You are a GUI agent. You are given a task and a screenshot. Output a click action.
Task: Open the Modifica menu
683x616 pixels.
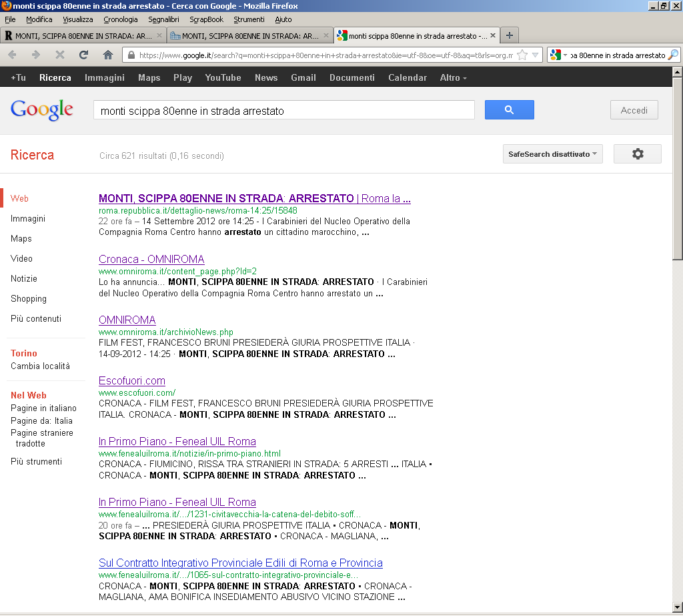(x=39, y=19)
